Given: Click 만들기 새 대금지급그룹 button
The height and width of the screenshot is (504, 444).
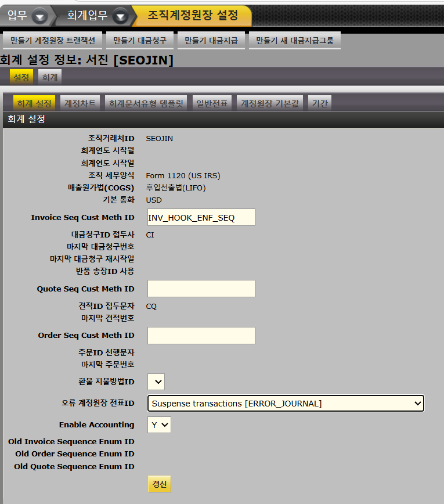Looking at the screenshot, I should pos(295,41).
